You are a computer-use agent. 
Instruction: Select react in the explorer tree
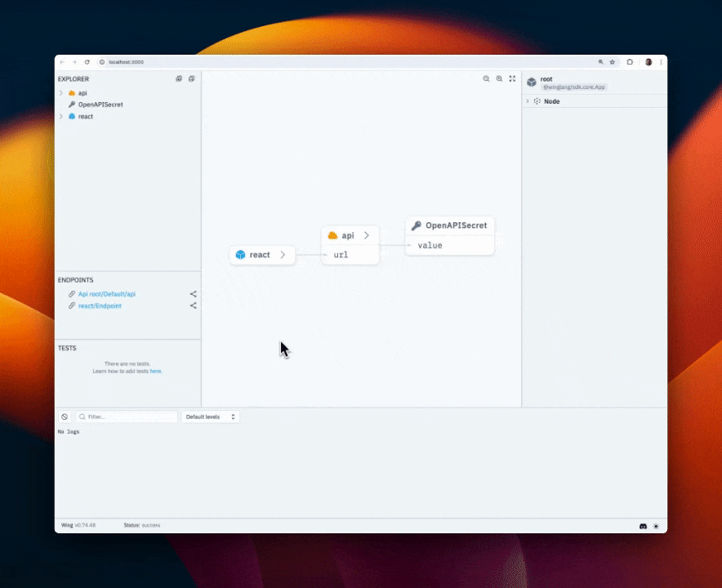pos(86,117)
